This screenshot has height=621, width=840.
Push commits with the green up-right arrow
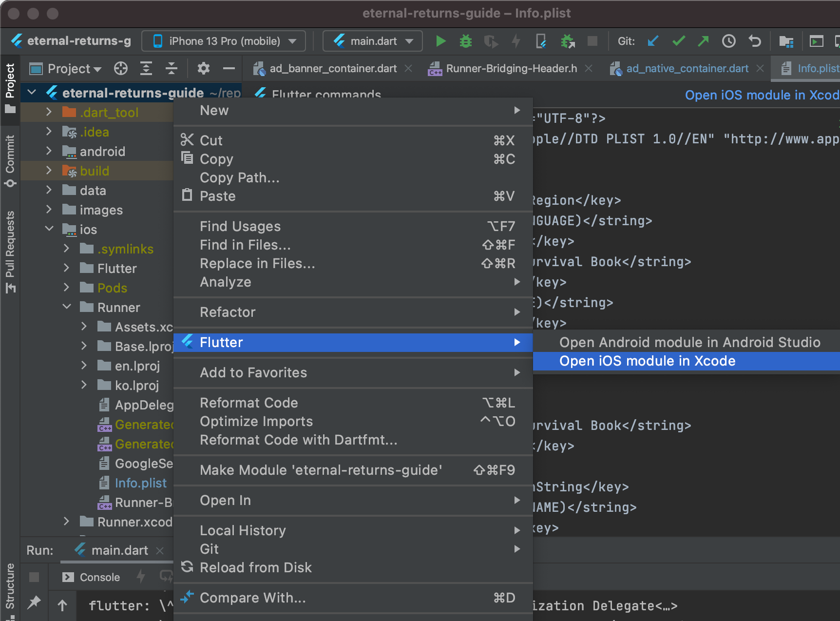(x=703, y=41)
